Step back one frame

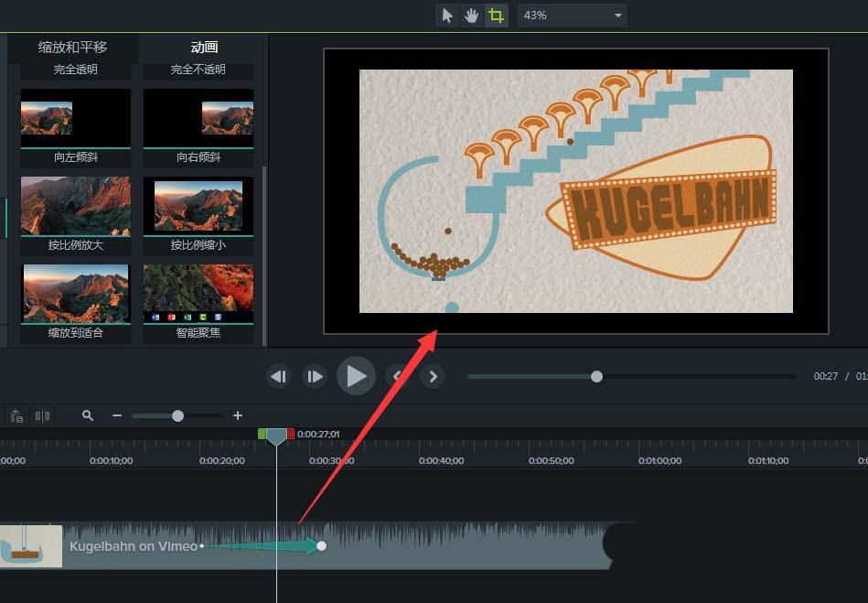coord(279,375)
